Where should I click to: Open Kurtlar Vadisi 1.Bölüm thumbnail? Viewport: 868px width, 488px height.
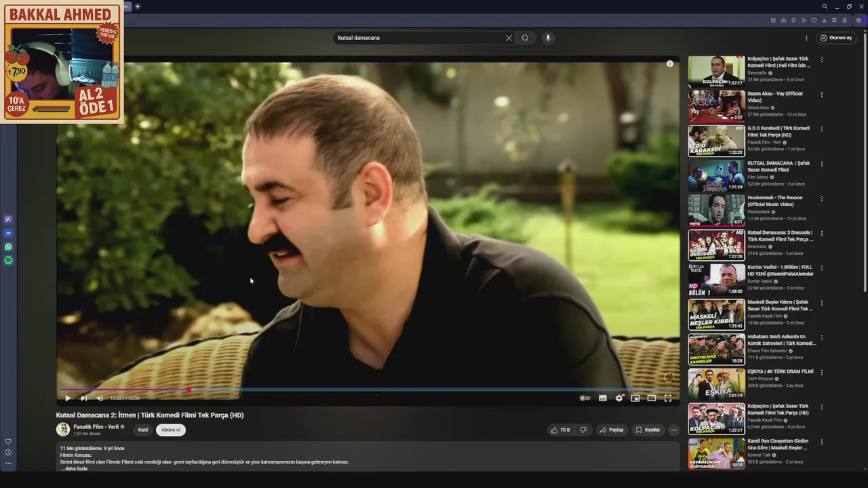[x=716, y=279]
